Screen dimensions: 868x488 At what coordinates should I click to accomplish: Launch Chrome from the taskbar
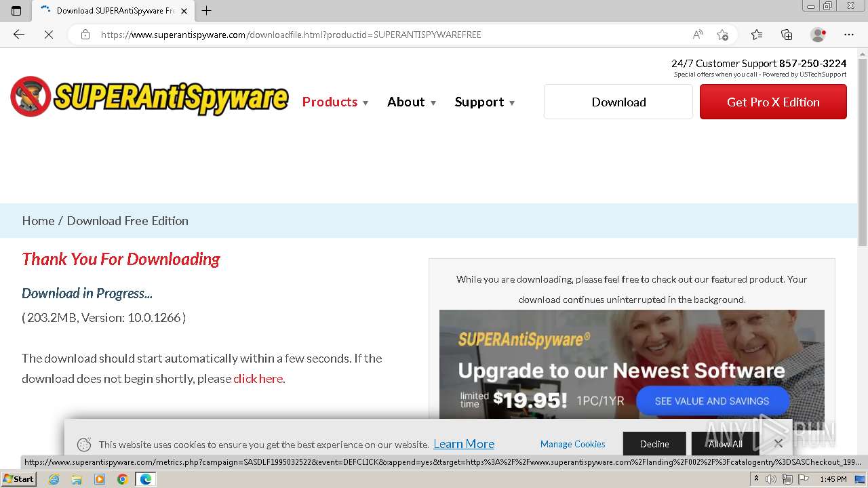(122, 479)
